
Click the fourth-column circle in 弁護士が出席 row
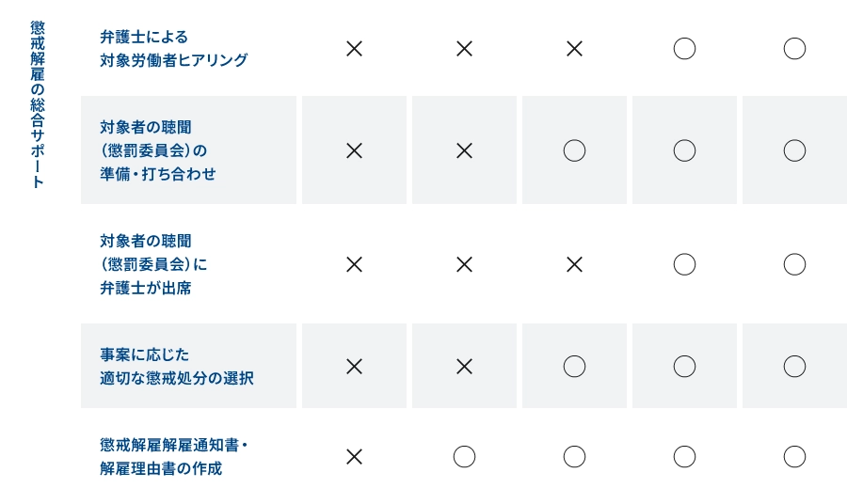click(684, 264)
